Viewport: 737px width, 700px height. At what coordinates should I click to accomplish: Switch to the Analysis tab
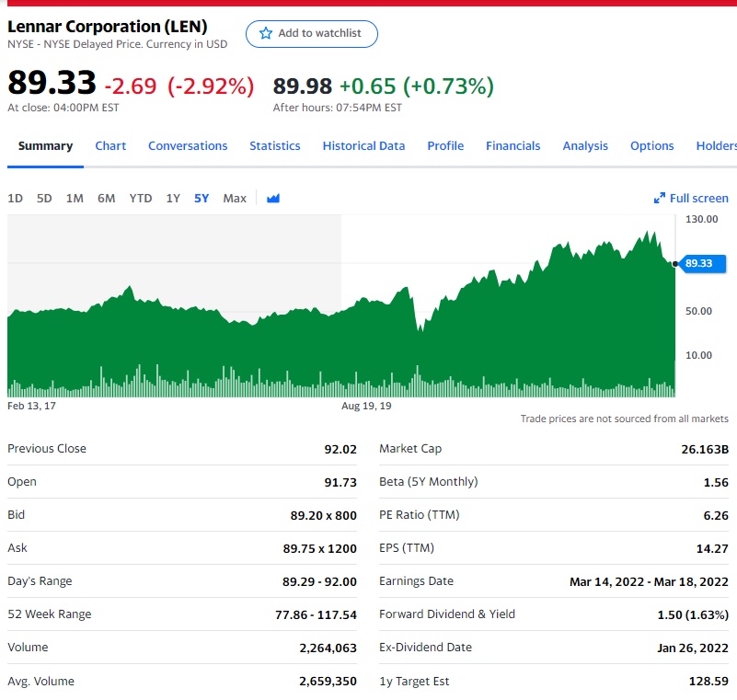coord(585,146)
